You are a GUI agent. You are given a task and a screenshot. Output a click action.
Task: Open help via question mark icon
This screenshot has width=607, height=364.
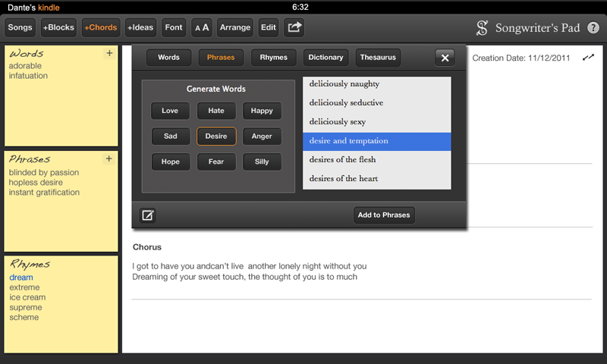click(593, 28)
